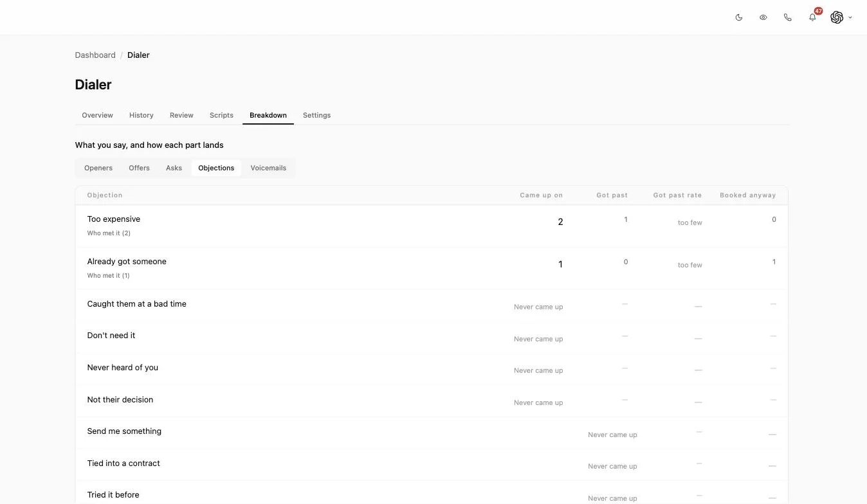The height and width of the screenshot is (504, 867).
Task: Expand 'Who met it (2)' under Too expensive
Action: (109, 233)
